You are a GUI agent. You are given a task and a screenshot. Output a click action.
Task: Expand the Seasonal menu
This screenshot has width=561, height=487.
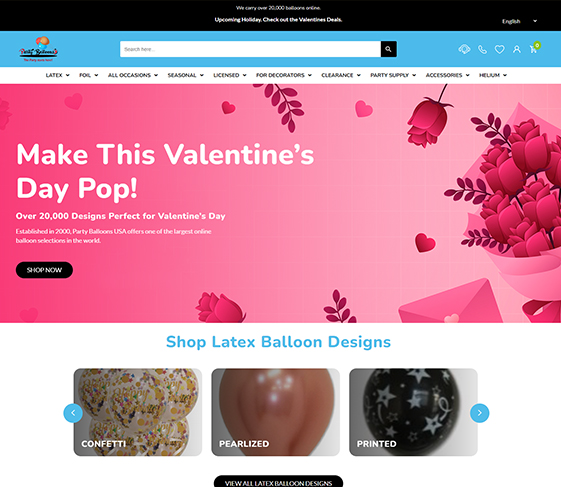tap(186, 75)
